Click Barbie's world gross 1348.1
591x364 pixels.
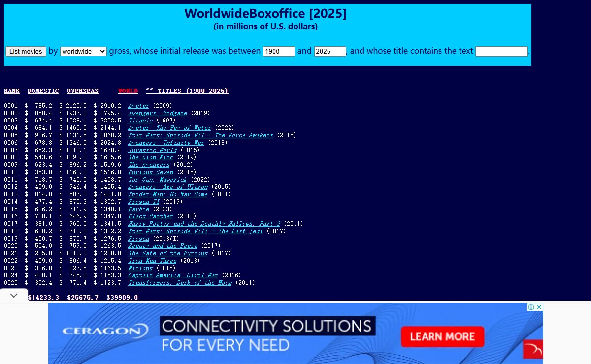pos(111,209)
